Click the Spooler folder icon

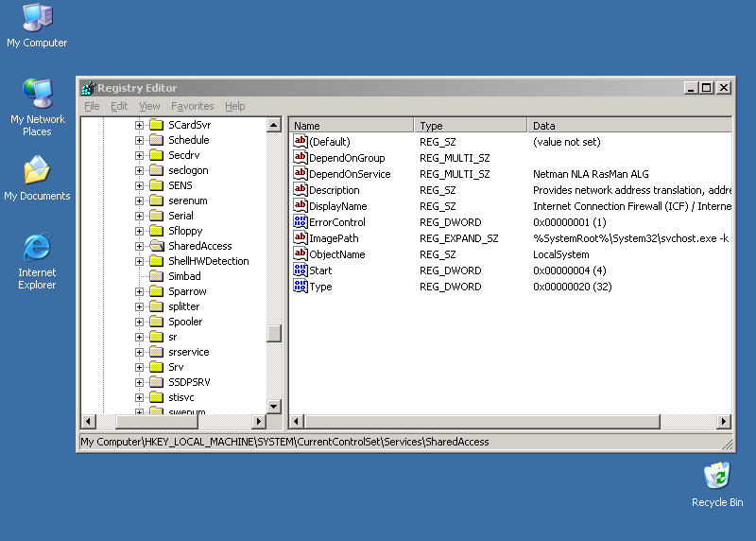tap(156, 322)
